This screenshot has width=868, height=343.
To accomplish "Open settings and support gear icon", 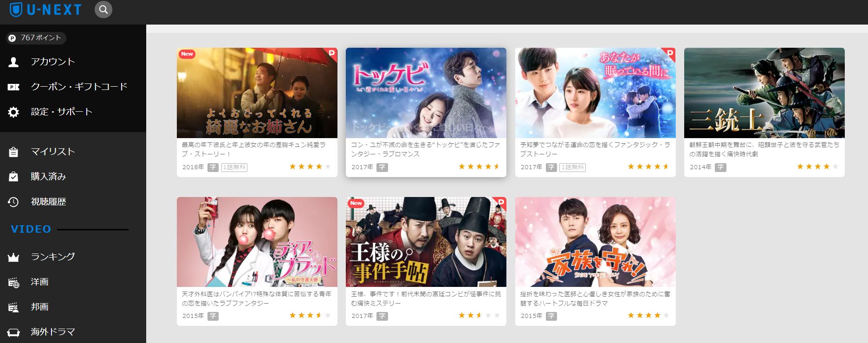I will [13, 112].
